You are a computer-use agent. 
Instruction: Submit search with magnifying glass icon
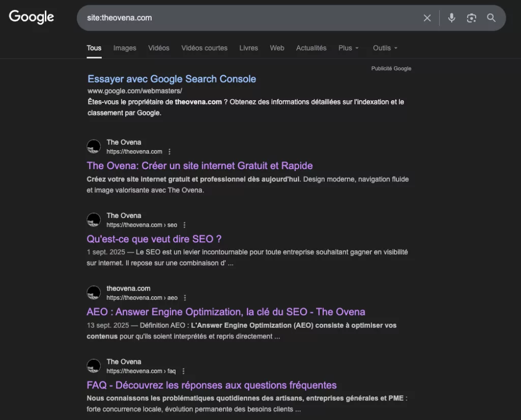[491, 18]
